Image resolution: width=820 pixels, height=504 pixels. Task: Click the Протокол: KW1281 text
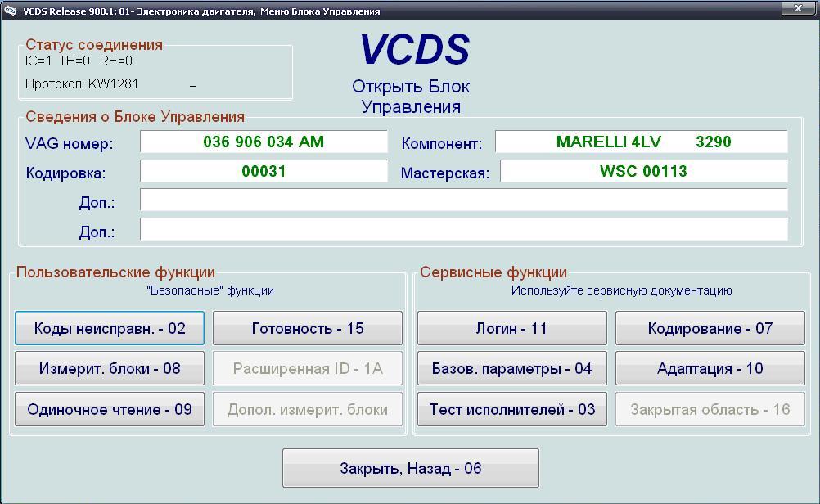coord(82,84)
